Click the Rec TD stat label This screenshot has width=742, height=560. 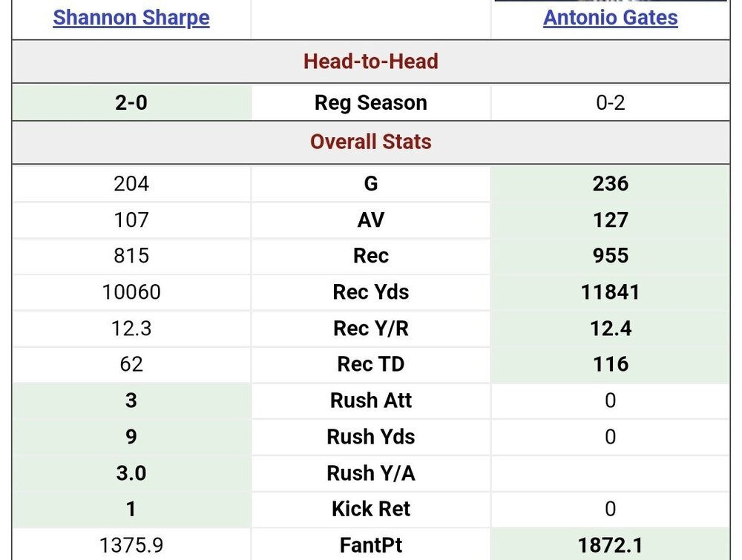(370, 364)
